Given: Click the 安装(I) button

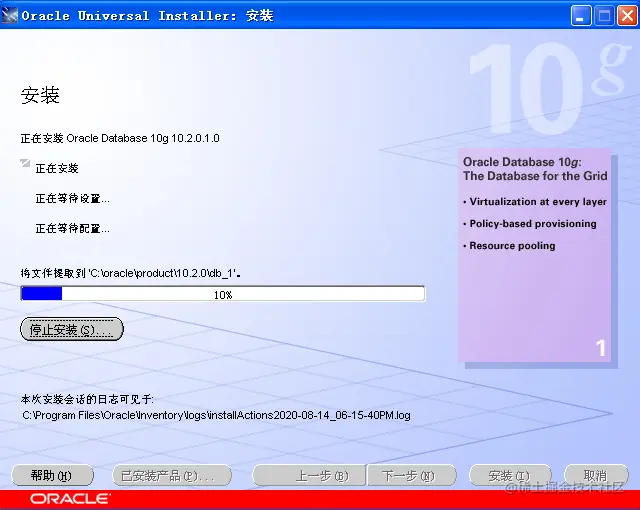Looking at the screenshot, I should point(510,476).
